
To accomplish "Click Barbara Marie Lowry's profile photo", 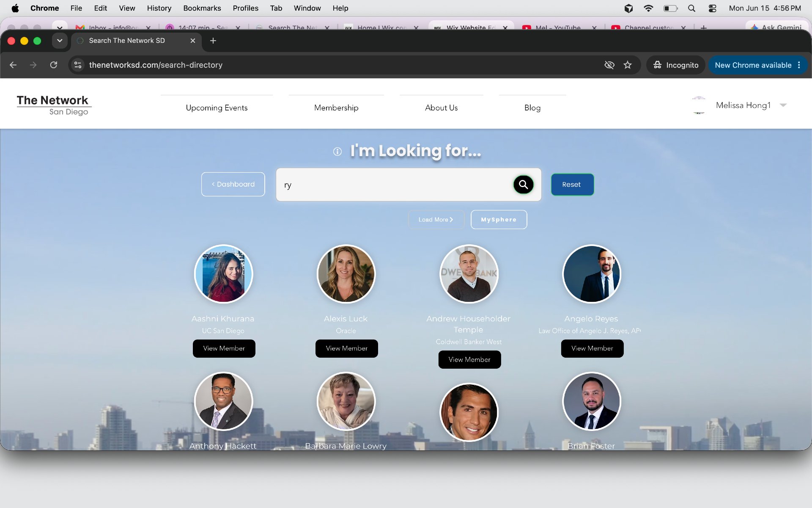I will coord(346,401).
